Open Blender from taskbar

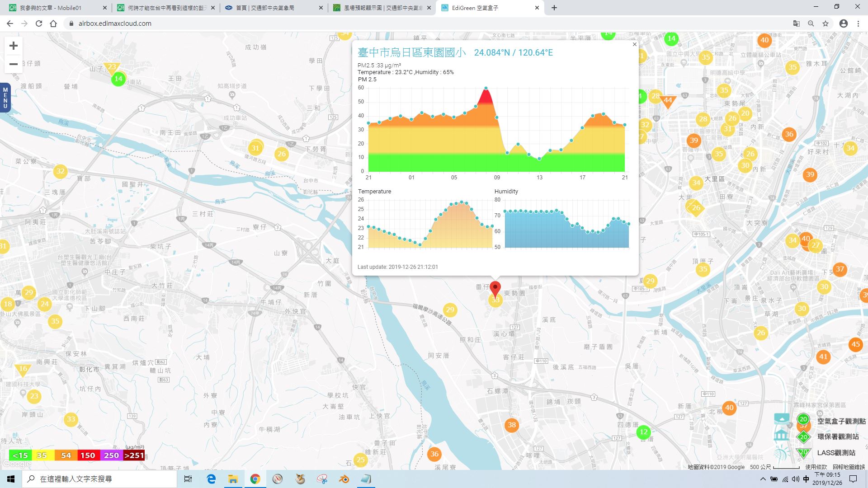[x=344, y=479]
